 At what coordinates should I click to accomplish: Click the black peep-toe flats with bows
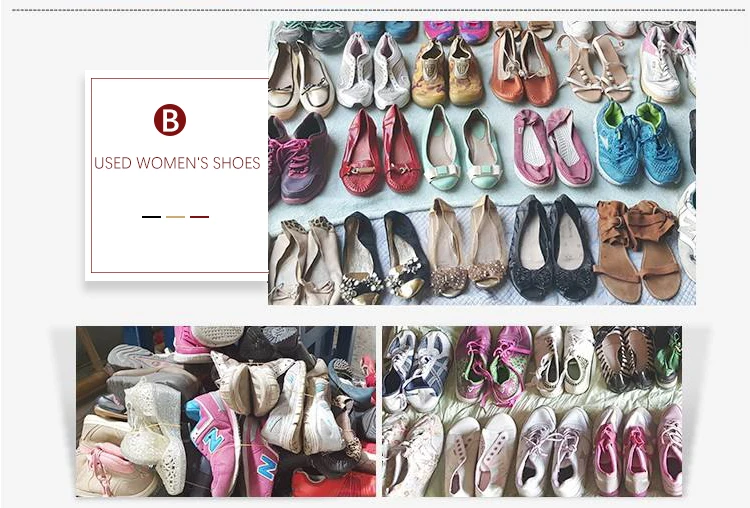click(x=551, y=248)
